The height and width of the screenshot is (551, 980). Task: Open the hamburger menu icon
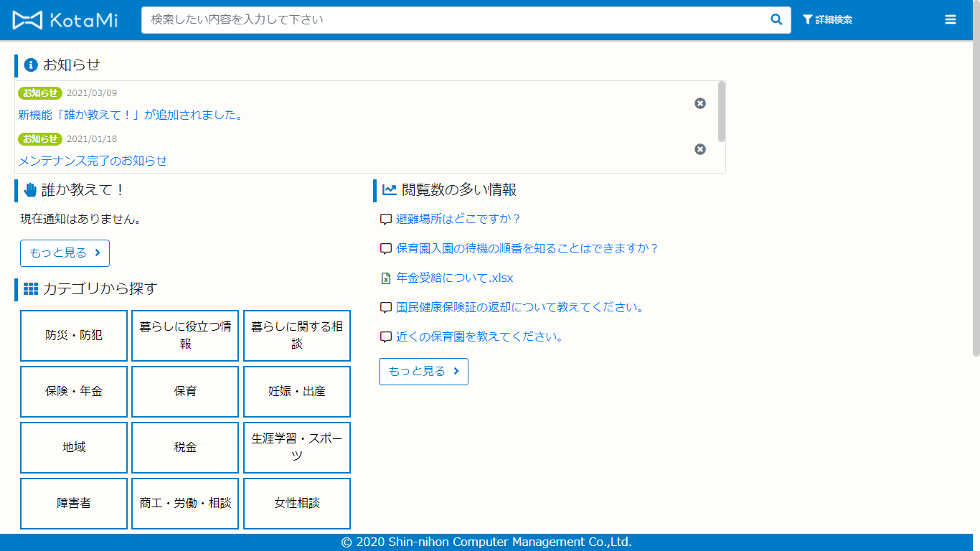(x=951, y=20)
